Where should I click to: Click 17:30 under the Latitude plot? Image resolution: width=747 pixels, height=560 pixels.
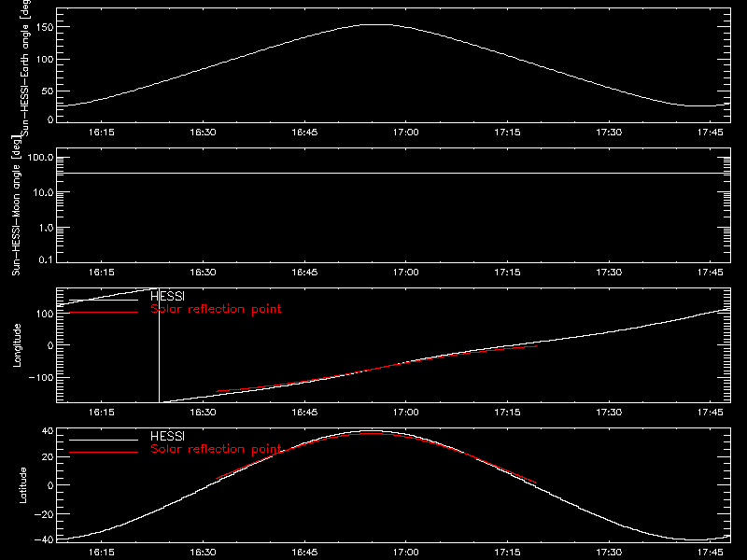[x=609, y=552]
